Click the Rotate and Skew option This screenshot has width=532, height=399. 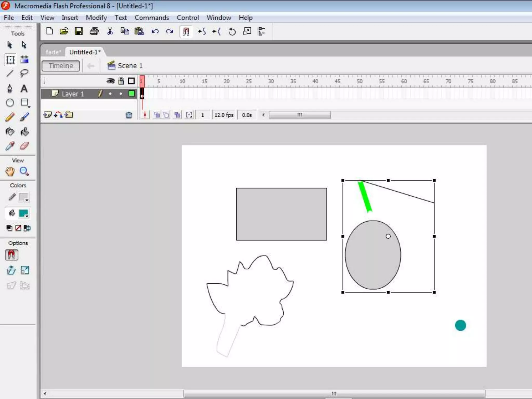pos(11,270)
